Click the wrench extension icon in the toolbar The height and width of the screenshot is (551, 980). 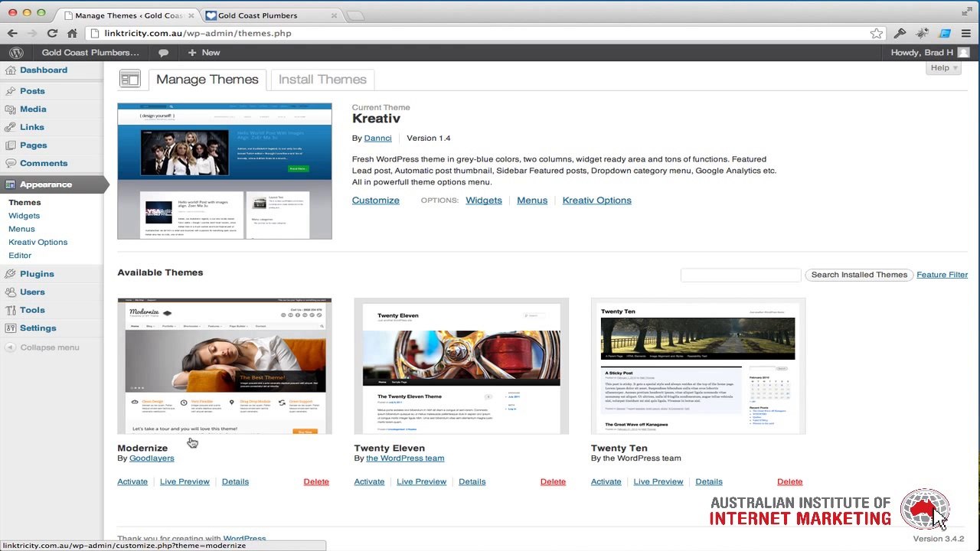(x=900, y=33)
